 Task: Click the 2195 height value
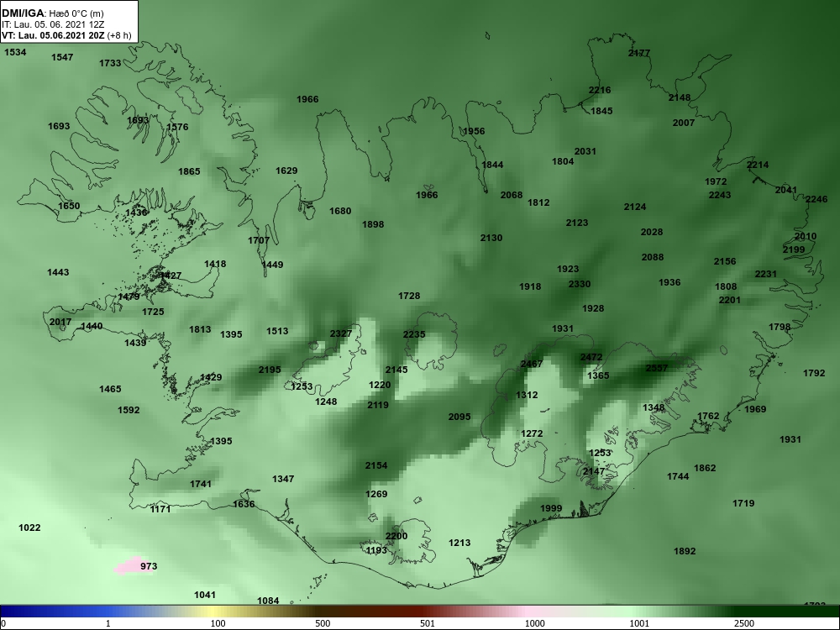click(x=270, y=370)
